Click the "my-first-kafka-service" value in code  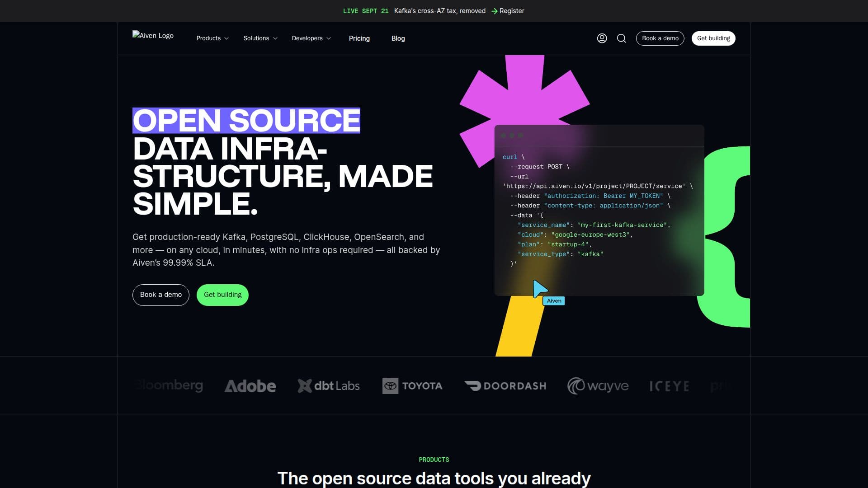pos(622,225)
